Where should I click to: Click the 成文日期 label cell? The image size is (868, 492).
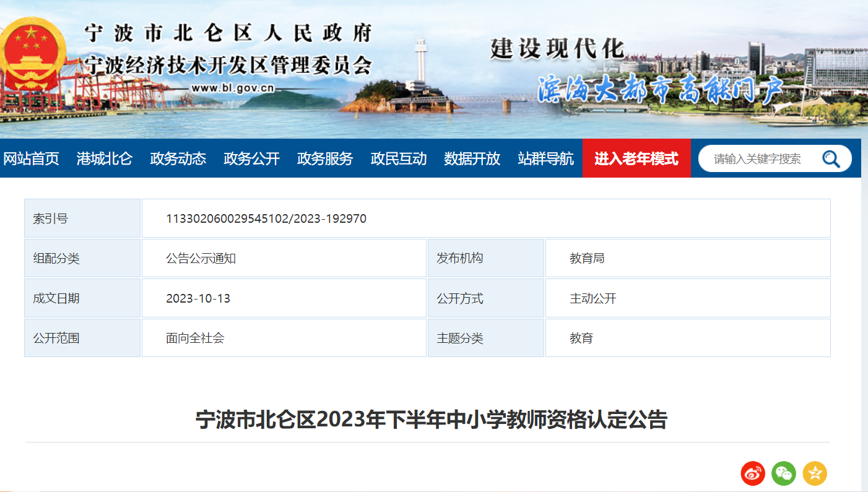tap(82, 298)
